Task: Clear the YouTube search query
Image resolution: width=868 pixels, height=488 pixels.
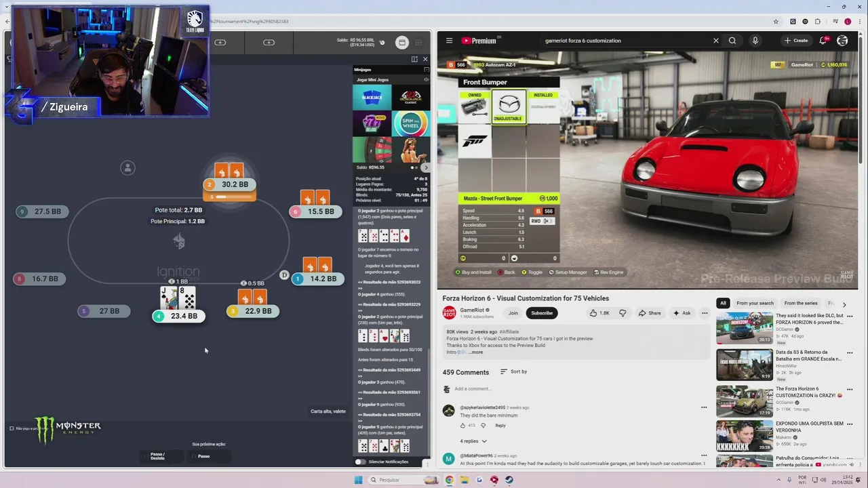Action: pyautogui.click(x=715, y=41)
